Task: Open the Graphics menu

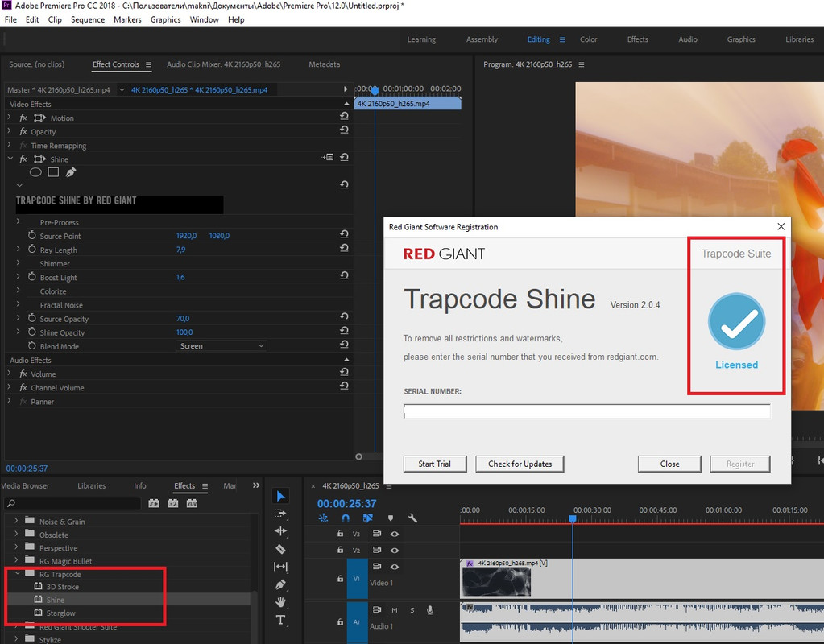Action: [166, 19]
